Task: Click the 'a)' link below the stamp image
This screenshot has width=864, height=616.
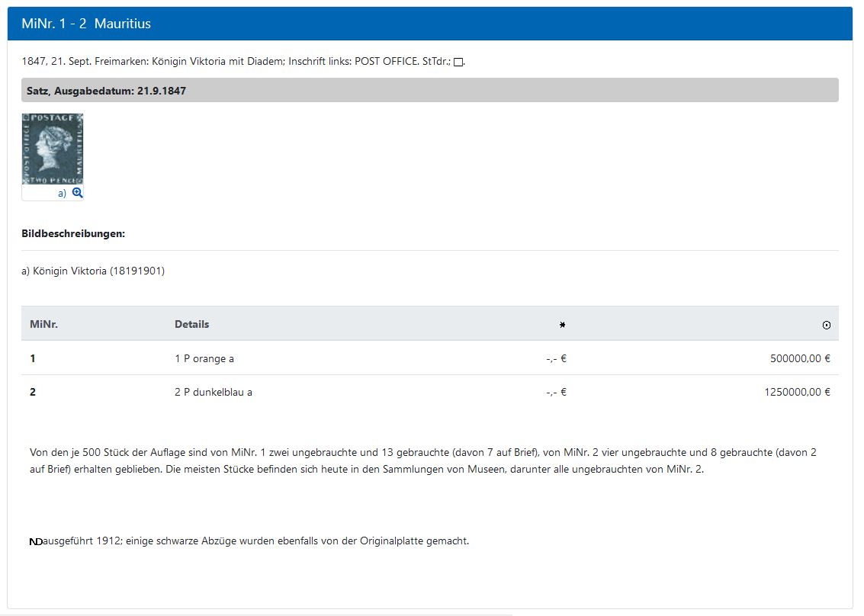Action: 63,194
